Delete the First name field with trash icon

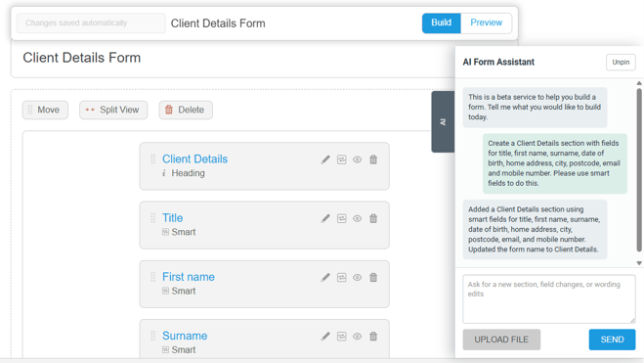[373, 278]
